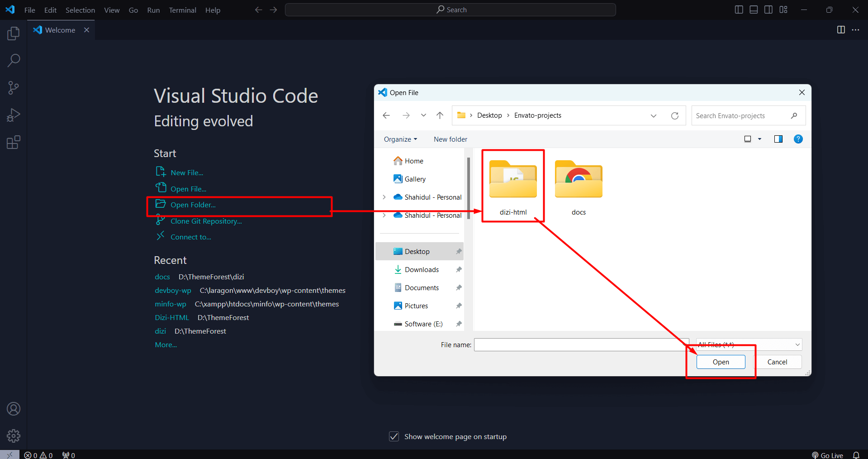The height and width of the screenshot is (459, 868).
Task: Open the All Files type dropdown
Action: point(749,345)
